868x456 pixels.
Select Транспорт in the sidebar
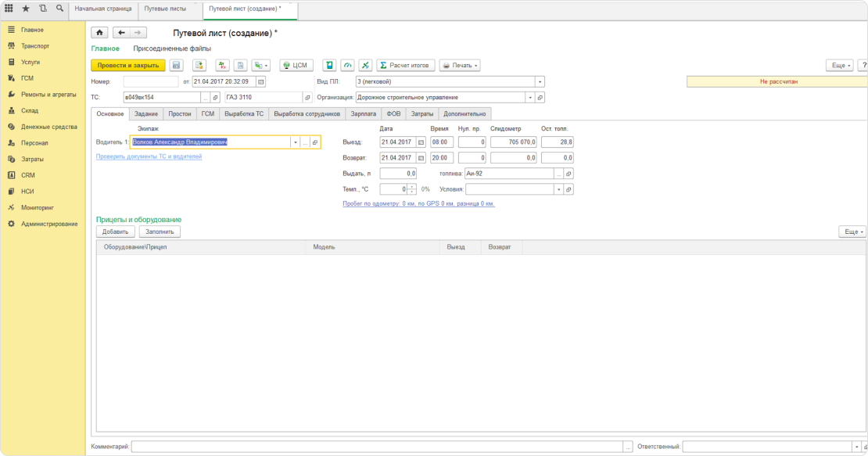tap(35, 46)
